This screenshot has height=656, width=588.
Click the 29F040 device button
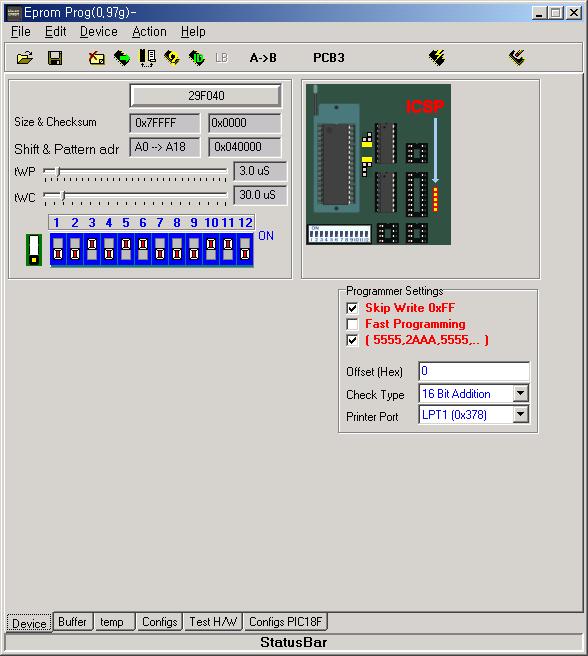coord(205,96)
